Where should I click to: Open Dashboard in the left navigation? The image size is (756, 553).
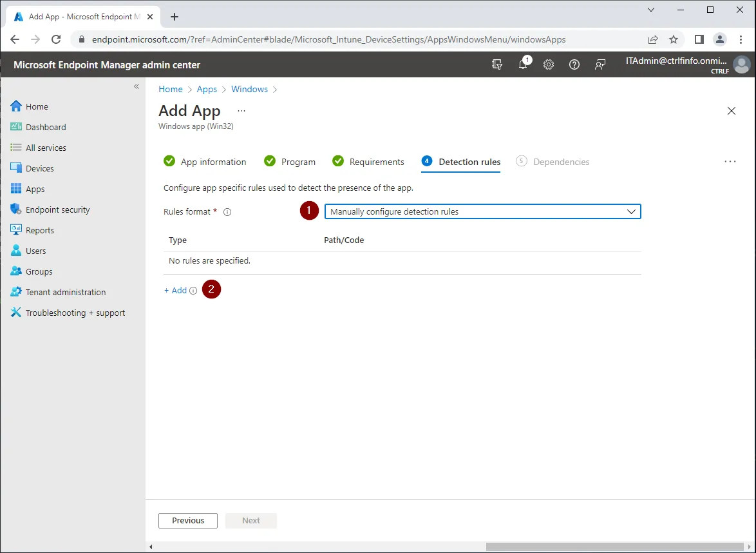[x=38, y=127]
